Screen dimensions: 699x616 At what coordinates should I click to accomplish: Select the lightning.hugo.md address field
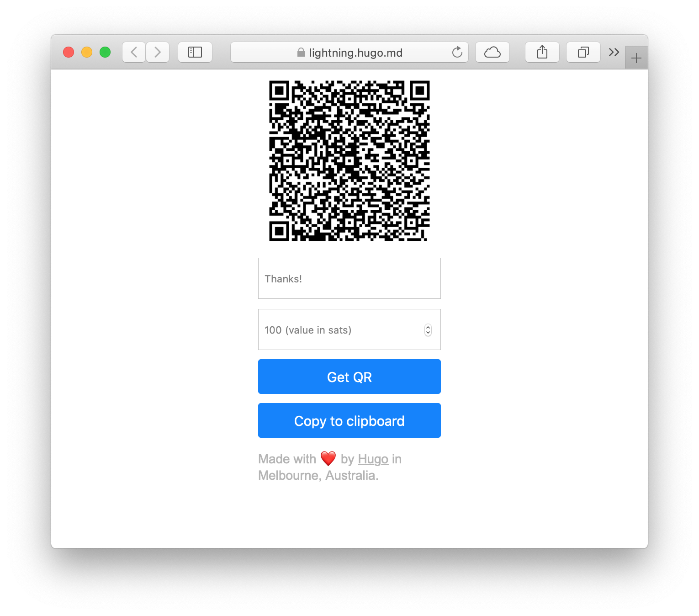tap(349, 52)
